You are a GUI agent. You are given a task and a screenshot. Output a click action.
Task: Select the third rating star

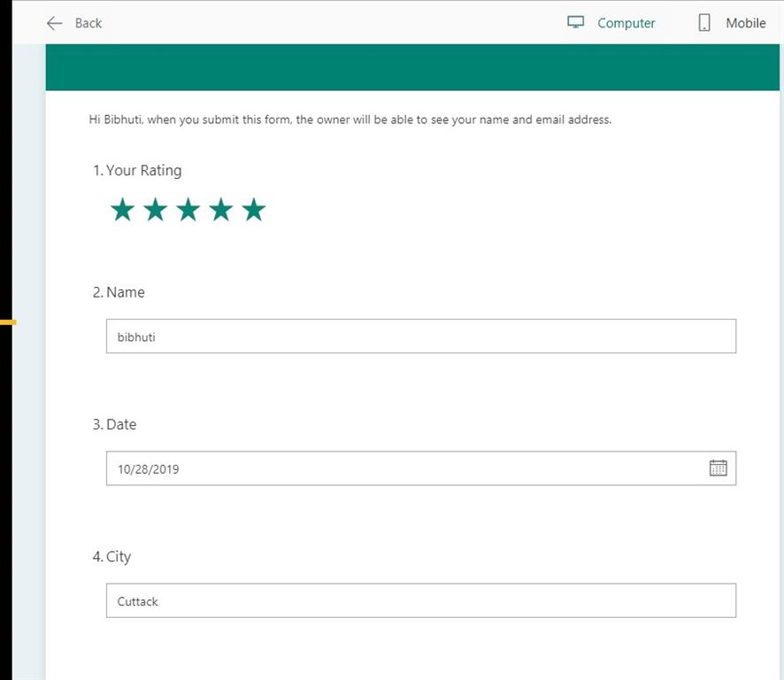pos(188,209)
